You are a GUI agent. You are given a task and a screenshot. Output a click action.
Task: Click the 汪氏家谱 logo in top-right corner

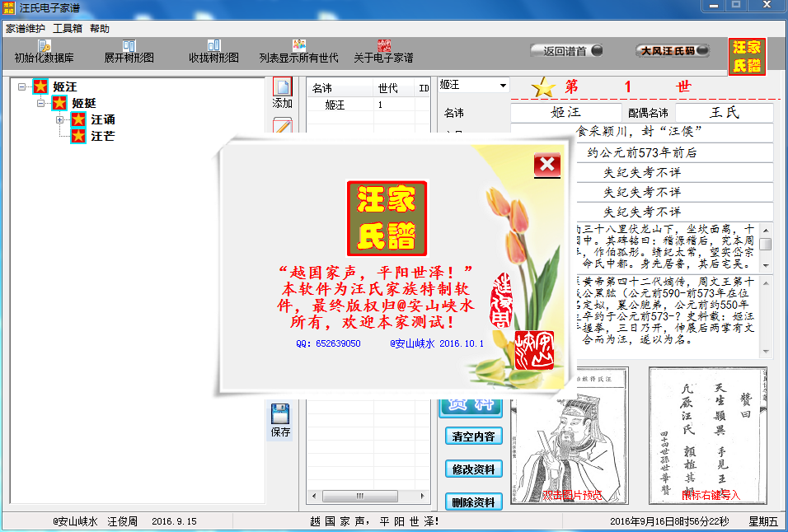click(x=747, y=56)
